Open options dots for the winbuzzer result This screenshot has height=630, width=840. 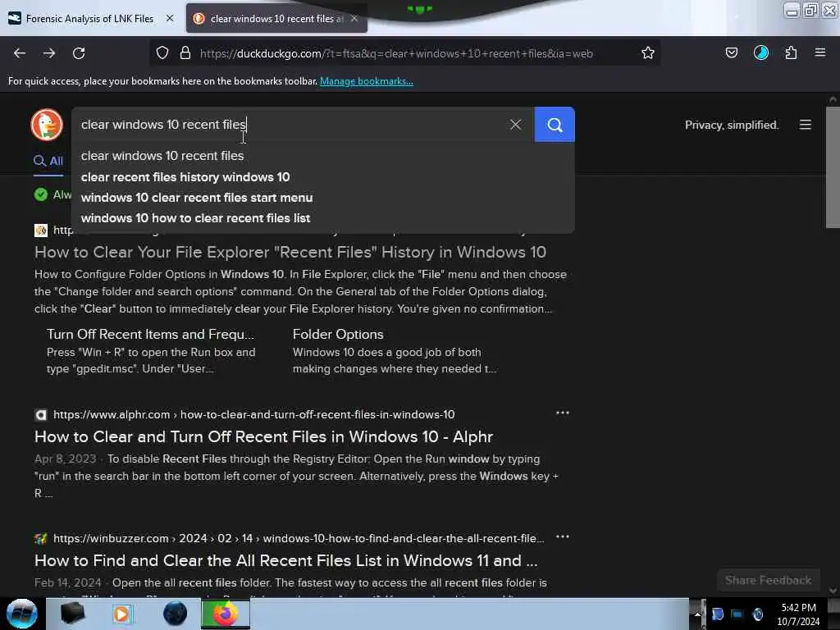563,536
